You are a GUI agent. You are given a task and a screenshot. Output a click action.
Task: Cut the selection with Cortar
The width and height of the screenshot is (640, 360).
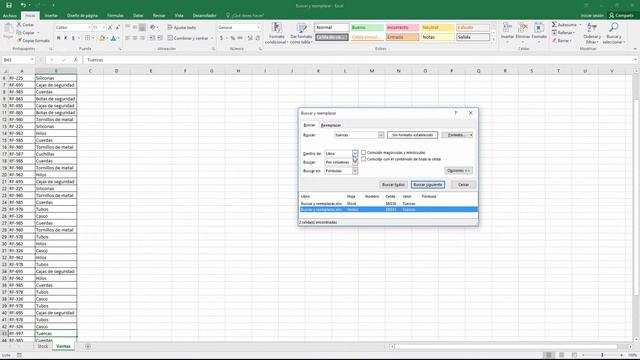tap(25, 25)
